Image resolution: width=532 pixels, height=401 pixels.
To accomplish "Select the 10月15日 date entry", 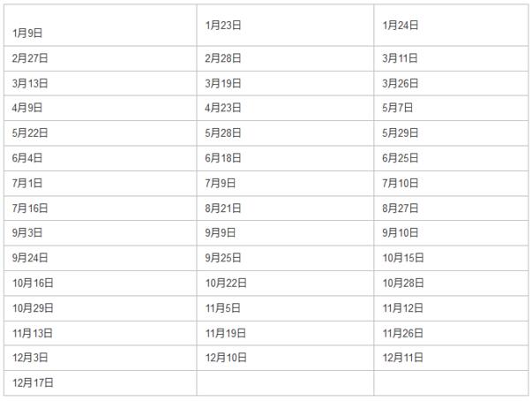I will click(403, 258).
